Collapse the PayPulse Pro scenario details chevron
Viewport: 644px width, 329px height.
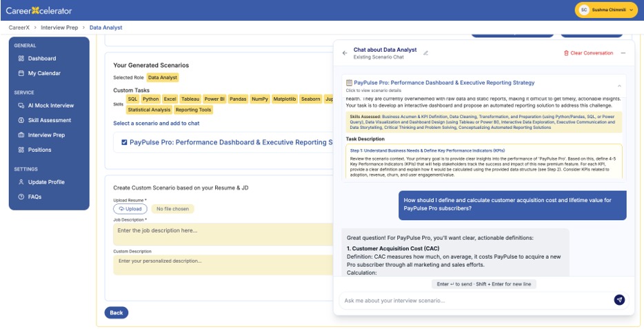[619, 86]
